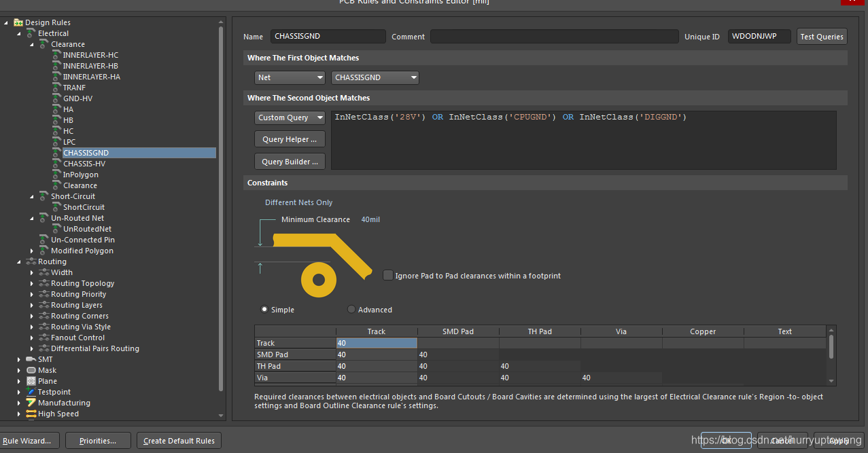The width and height of the screenshot is (868, 453).
Task: Click the Via-to-Via clearance cell
Action: [x=621, y=378]
